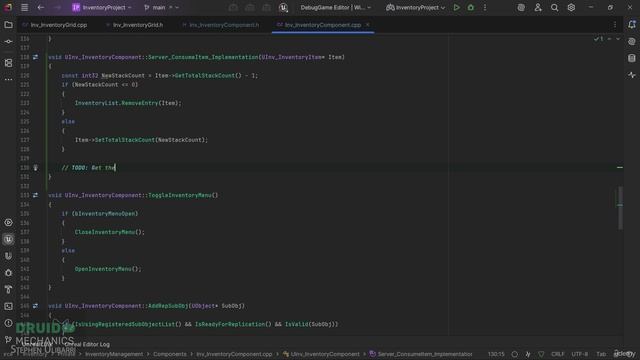Open the Notifications bell icon
Viewport: 640px width, 360px height.
632,25
